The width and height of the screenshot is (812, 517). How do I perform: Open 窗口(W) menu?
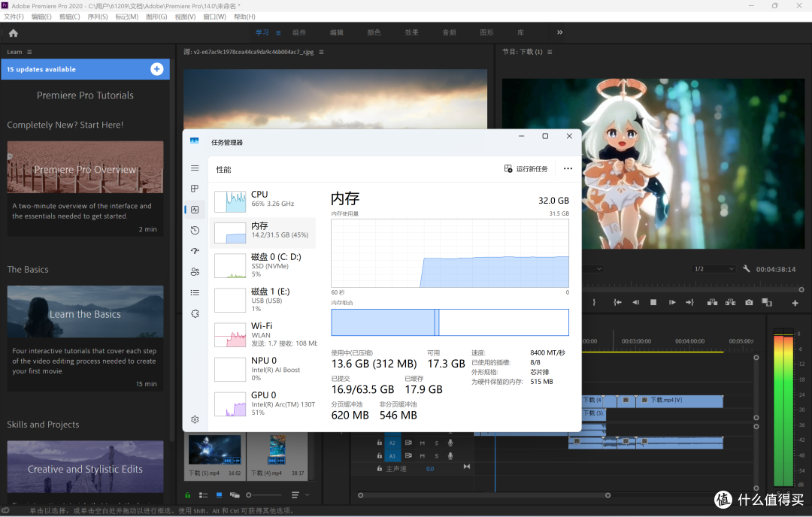coord(214,17)
